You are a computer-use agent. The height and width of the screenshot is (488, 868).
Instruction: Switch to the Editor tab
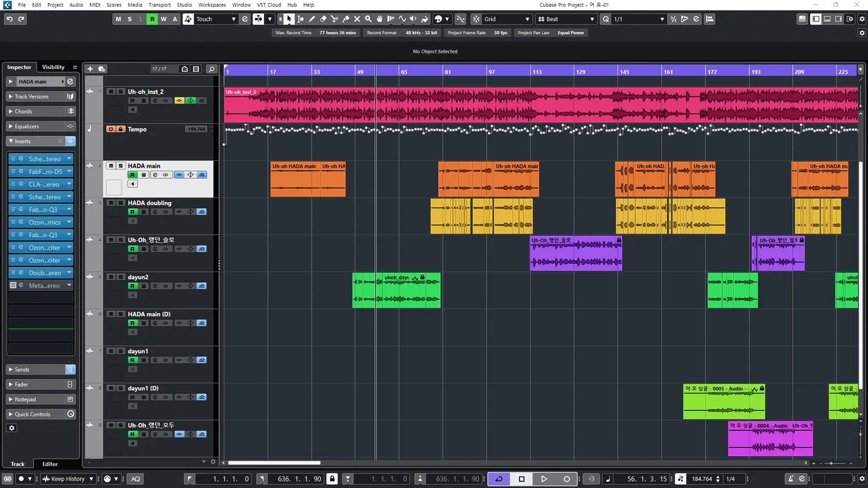pos(50,464)
